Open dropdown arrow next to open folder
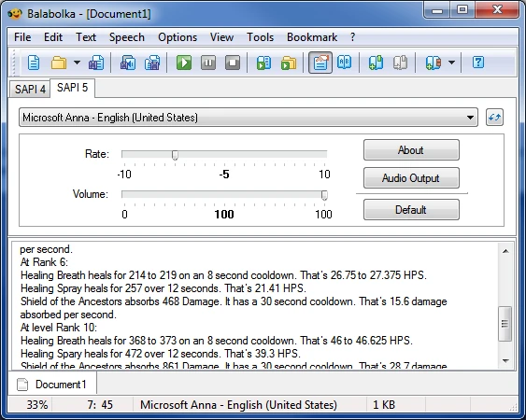 (x=77, y=63)
